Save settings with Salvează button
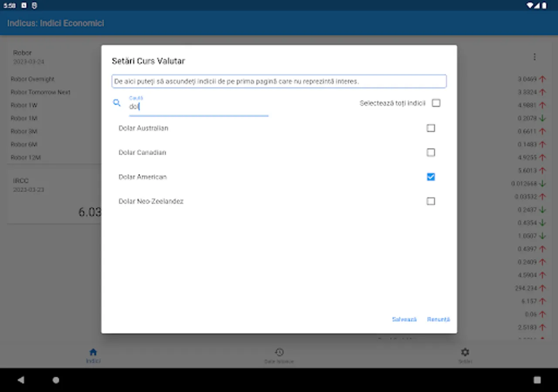The height and width of the screenshot is (392, 558). 404,319
